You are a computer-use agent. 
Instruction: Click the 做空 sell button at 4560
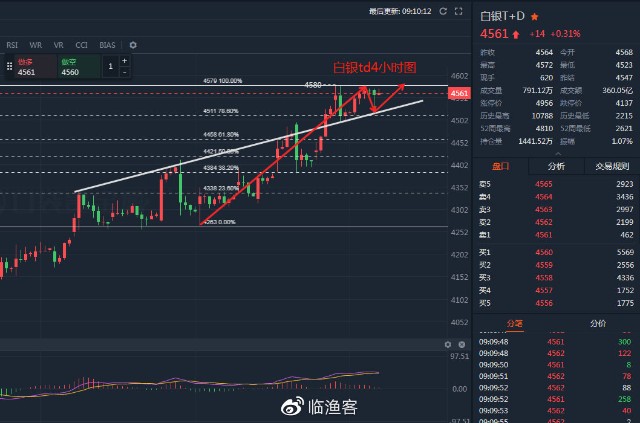[79, 67]
